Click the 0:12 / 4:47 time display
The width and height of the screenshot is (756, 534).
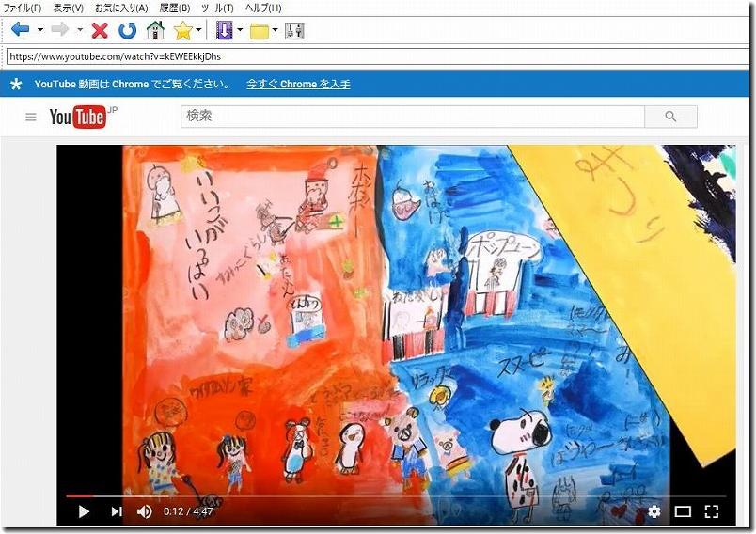pos(188,511)
